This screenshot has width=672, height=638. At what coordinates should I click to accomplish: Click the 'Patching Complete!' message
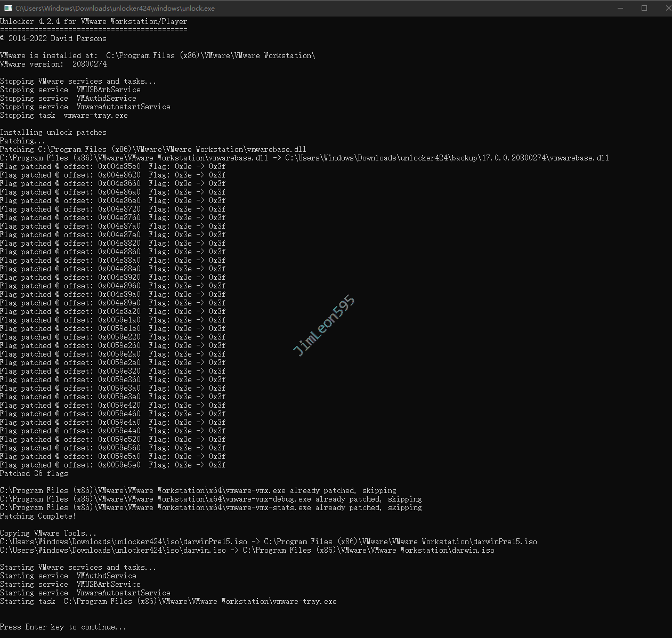tap(38, 516)
